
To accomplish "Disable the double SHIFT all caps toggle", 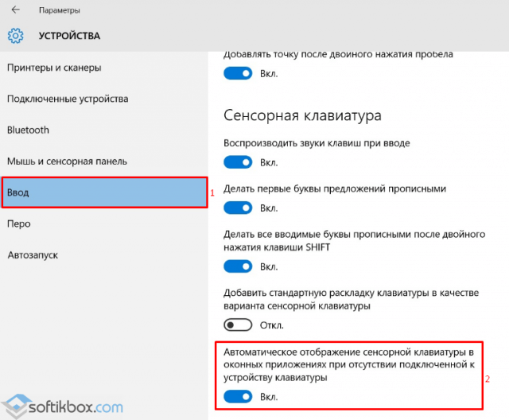I will click(238, 266).
